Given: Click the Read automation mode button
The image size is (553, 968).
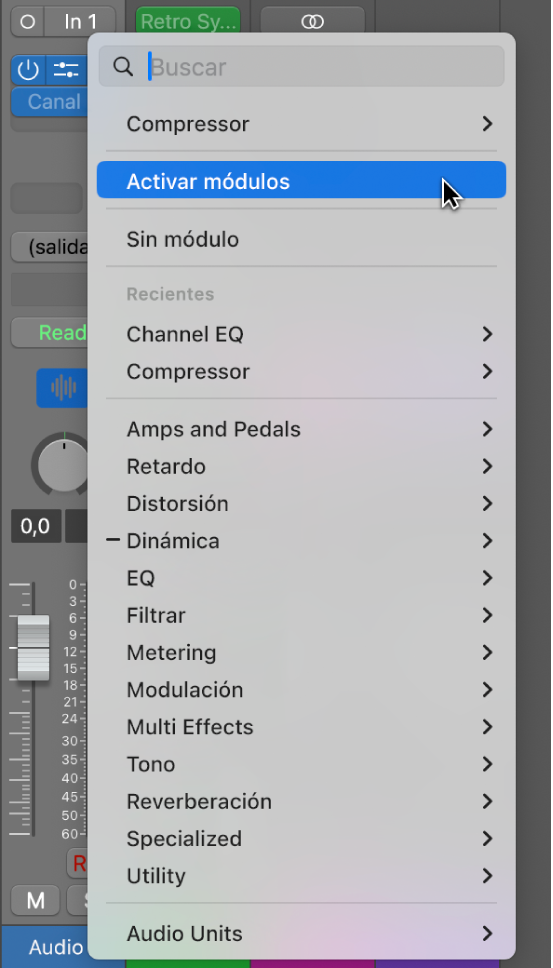Looking at the screenshot, I should coord(50,333).
